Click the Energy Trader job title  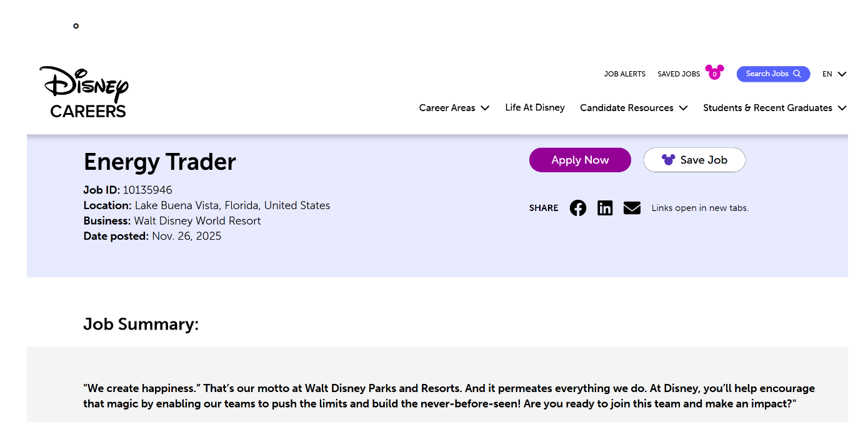point(160,162)
